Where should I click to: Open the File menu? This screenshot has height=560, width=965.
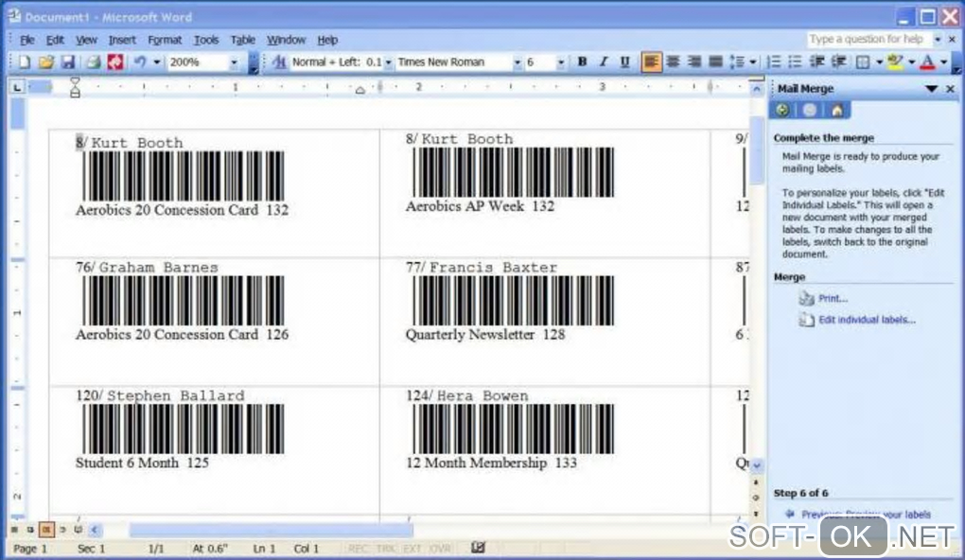27,40
